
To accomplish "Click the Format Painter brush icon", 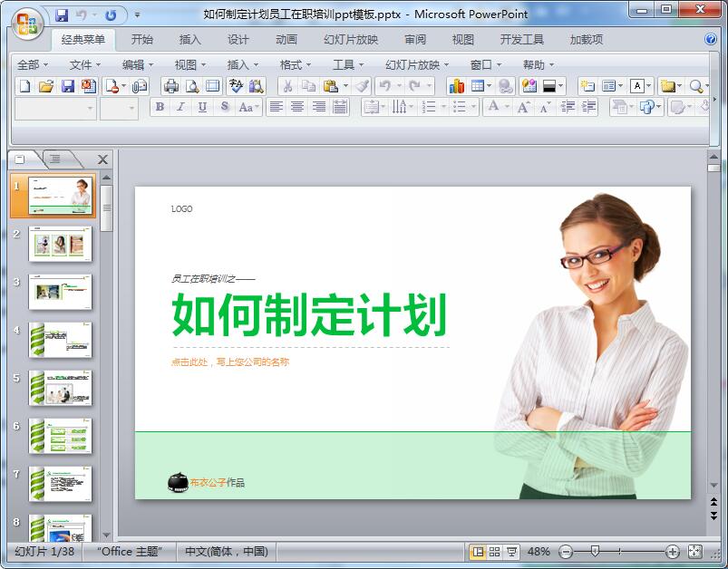I will coord(362,86).
